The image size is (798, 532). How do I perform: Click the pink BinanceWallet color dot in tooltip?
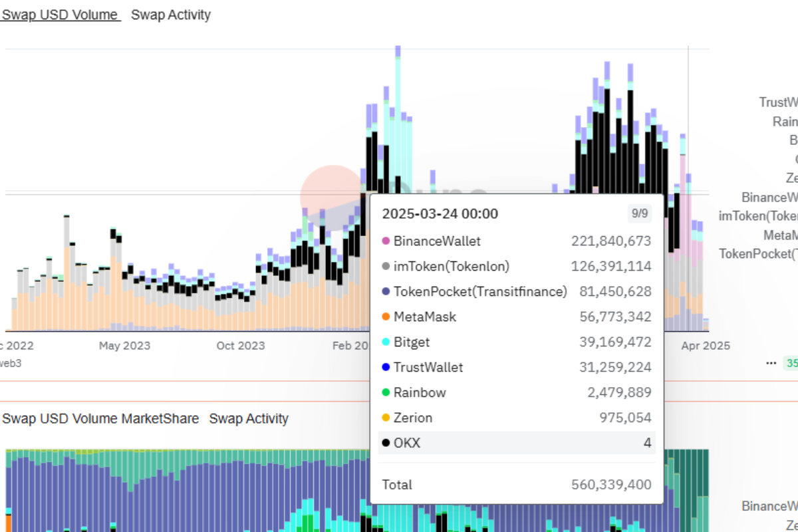pyautogui.click(x=386, y=241)
